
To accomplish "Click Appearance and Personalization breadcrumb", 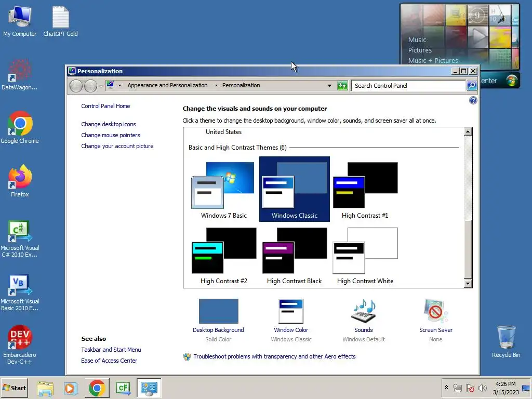I will pyautogui.click(x=167, y=85).
